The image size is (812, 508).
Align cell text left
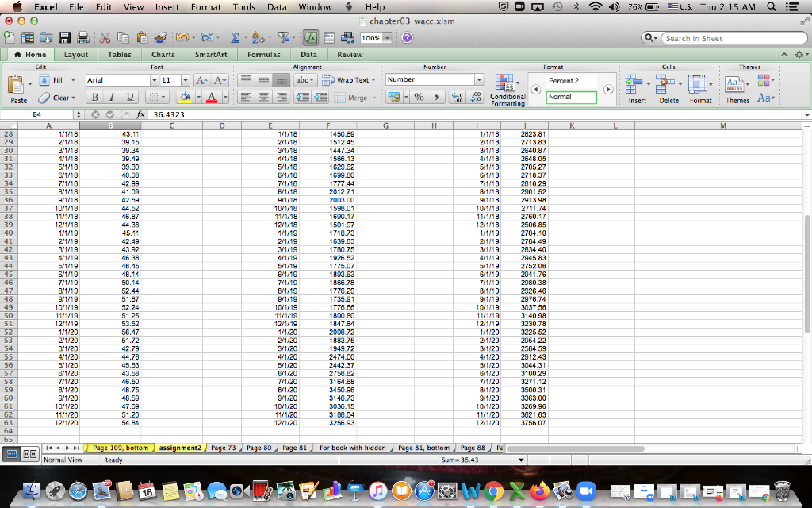[x=246, y=97]
